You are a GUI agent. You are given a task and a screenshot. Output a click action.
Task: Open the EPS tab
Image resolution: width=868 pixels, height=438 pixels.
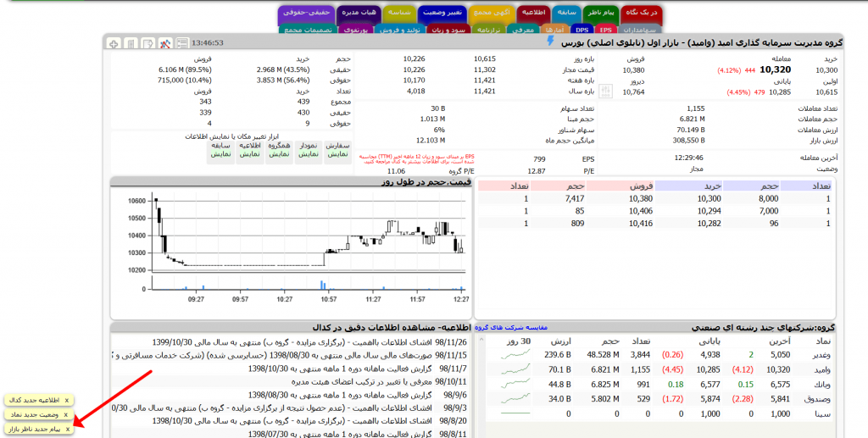pos(605,30)
